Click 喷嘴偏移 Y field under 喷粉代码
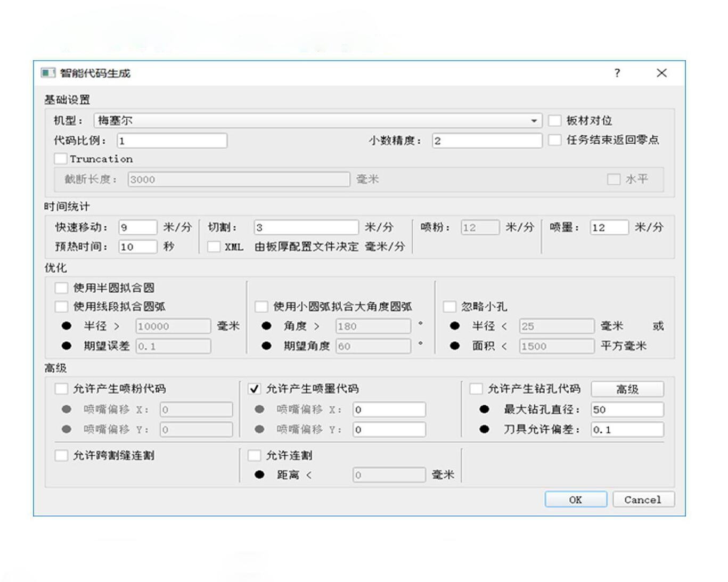Screen dimensions: 728x582 196,429
